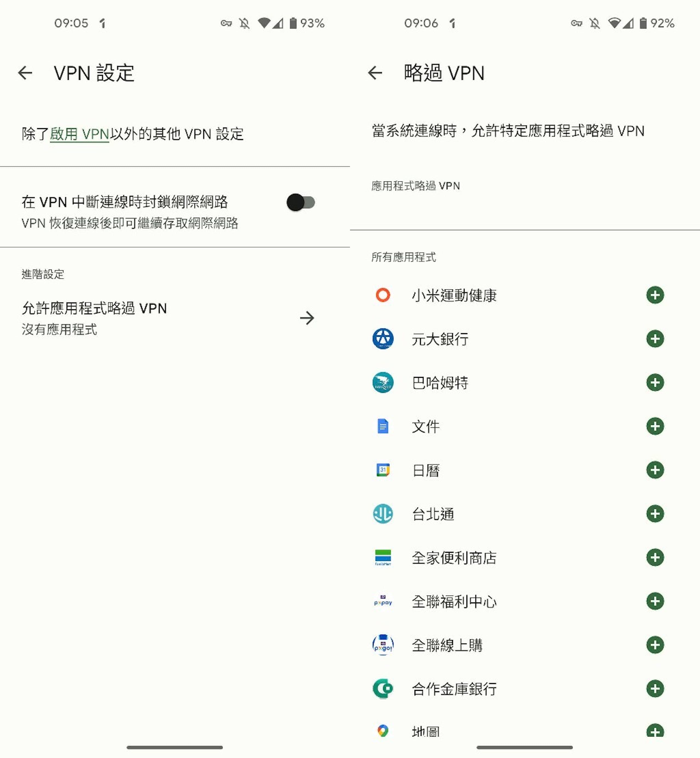Add 全家便利商店 to bypass list

[x=655, y=557]
